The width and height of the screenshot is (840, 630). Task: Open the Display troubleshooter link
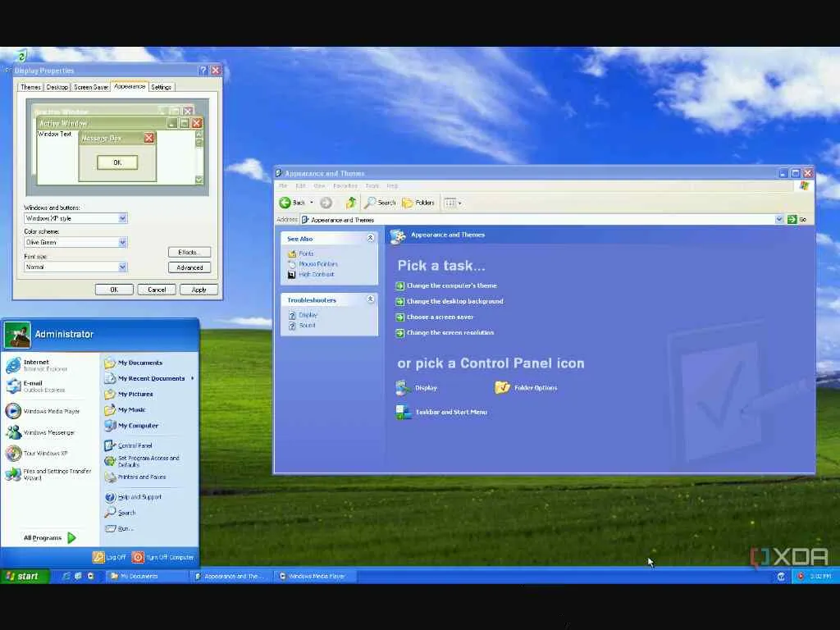click(308, 315)
